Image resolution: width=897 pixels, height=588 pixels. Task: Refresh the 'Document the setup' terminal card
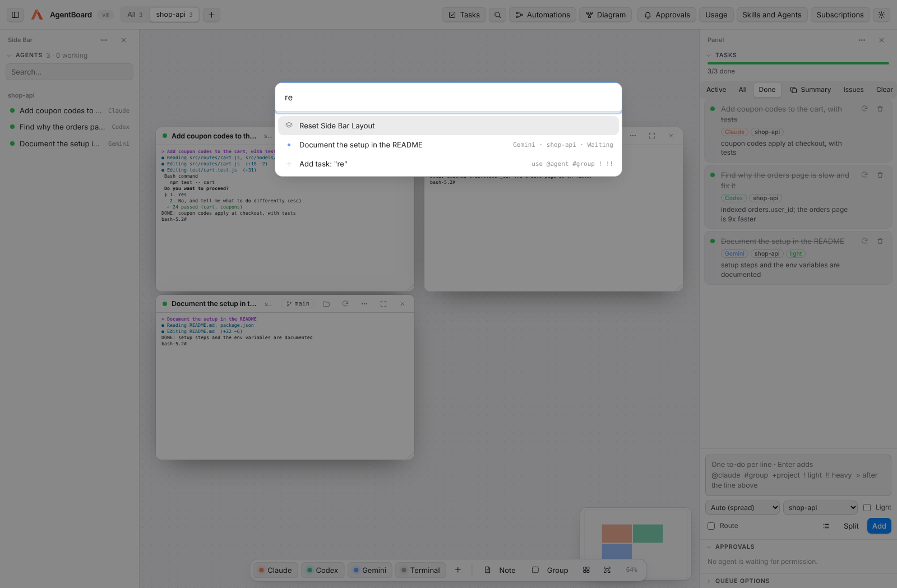[x=345, y=304]
